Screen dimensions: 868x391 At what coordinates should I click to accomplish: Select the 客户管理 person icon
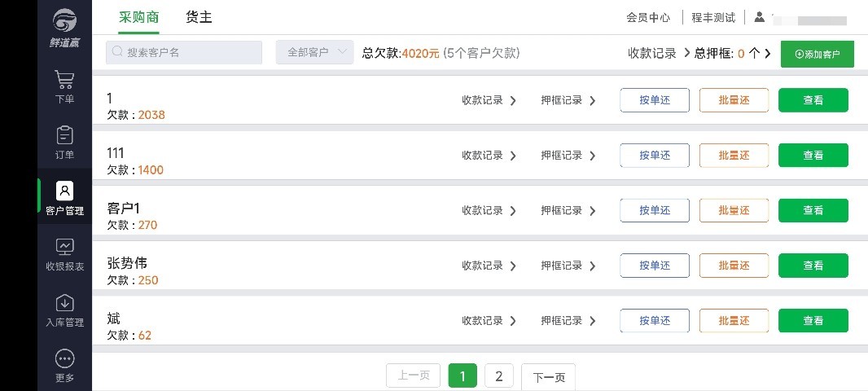click(x=65, y=191)
